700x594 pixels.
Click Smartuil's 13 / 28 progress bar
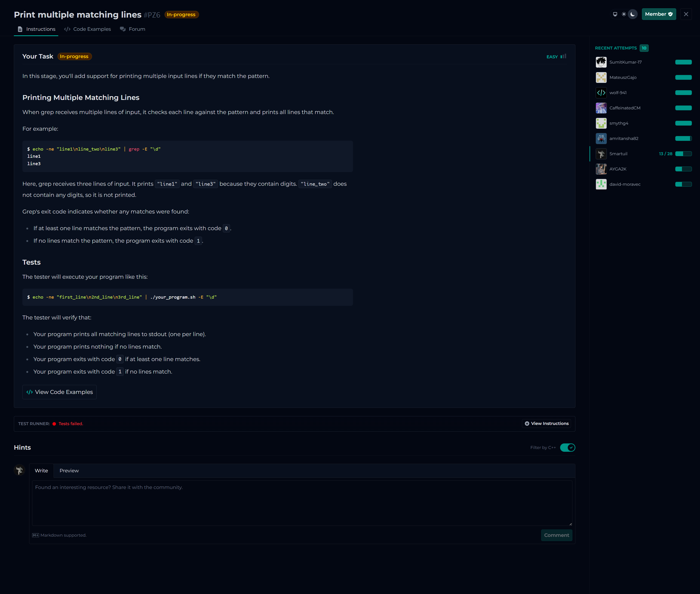683,154
